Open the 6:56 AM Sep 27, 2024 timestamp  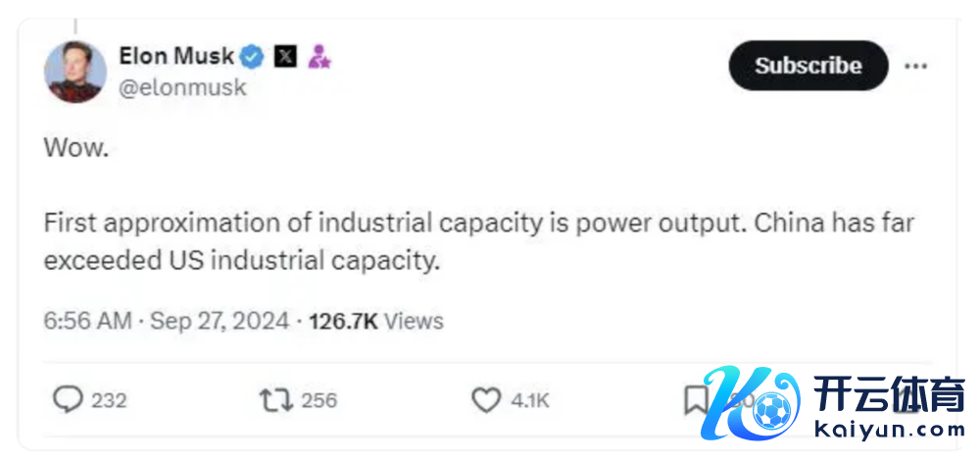point(167,321)
